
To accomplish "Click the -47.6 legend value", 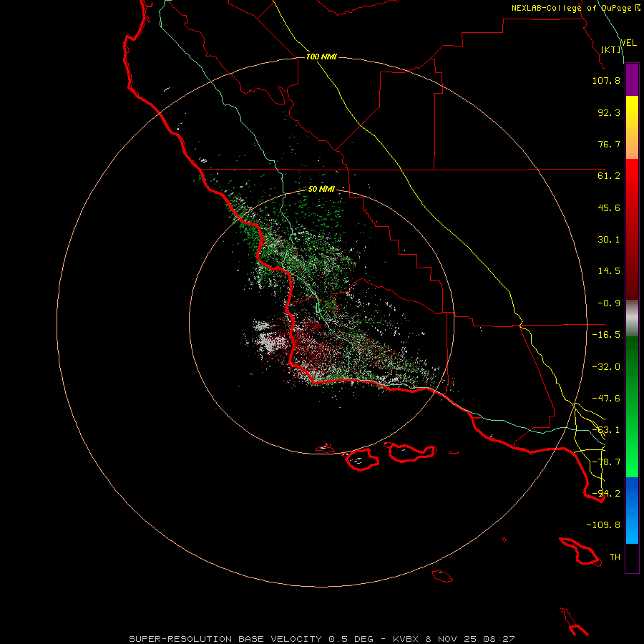I will coord(606,399).
